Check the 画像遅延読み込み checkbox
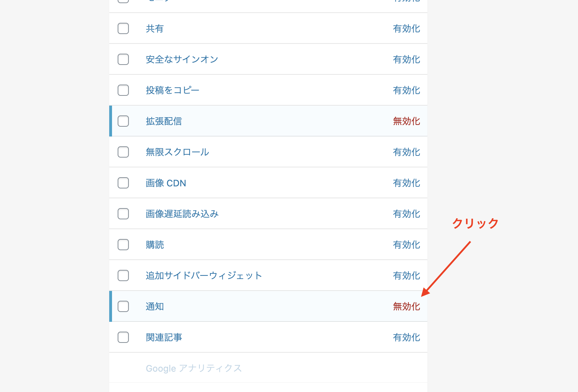Viewport: 578px width, 392px height. (123, 214)
